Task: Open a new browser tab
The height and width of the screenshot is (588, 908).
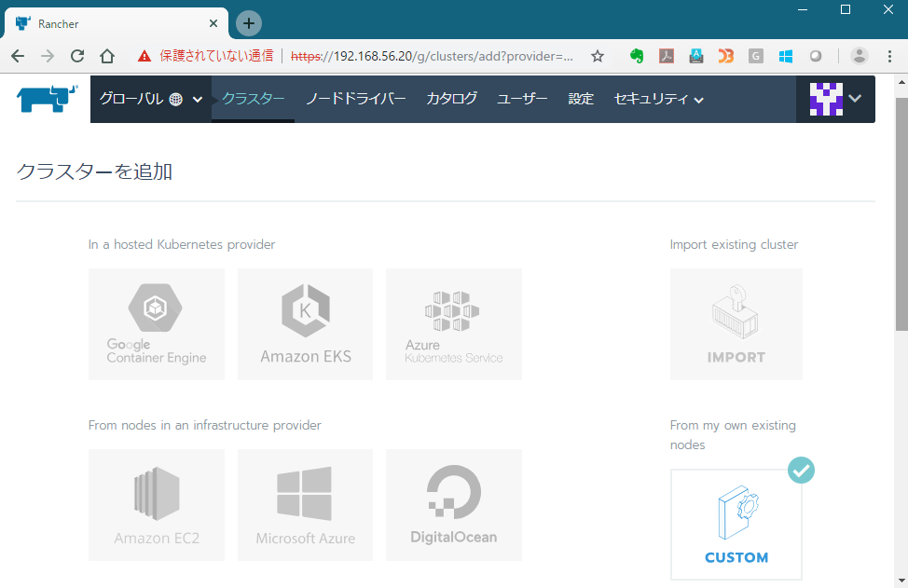Action: point(249,23)
